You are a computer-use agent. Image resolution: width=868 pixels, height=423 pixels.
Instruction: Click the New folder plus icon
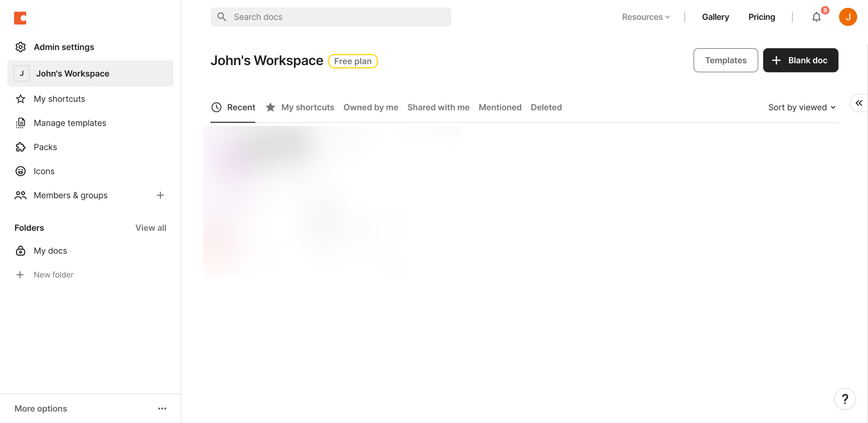pyautogui.click(x=20, y=275)
